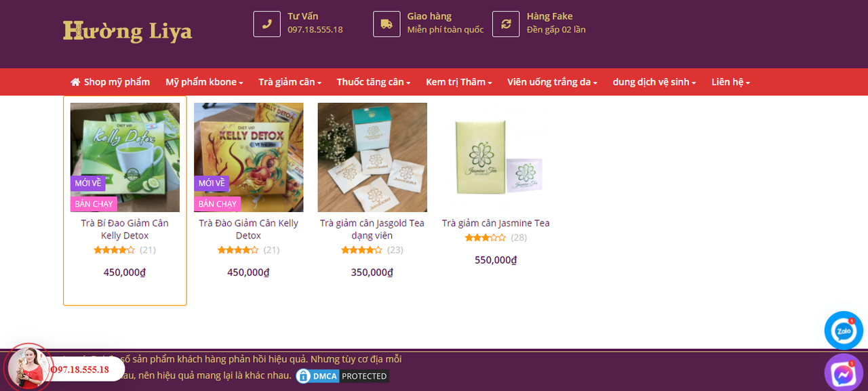Open the Viên uống trắng da menu
This screenshot has width=868, height=391.
coord(552,82)
